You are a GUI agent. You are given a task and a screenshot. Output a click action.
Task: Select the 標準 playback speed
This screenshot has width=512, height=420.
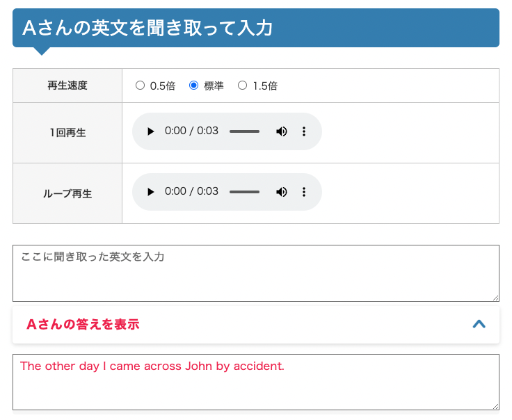pos(193,86)
